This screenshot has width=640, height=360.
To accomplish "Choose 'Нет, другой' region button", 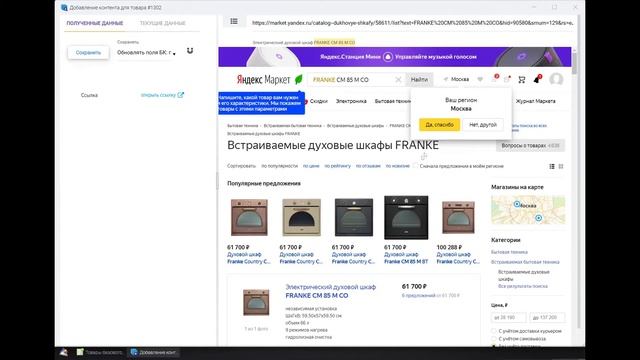I will (483, 124).
